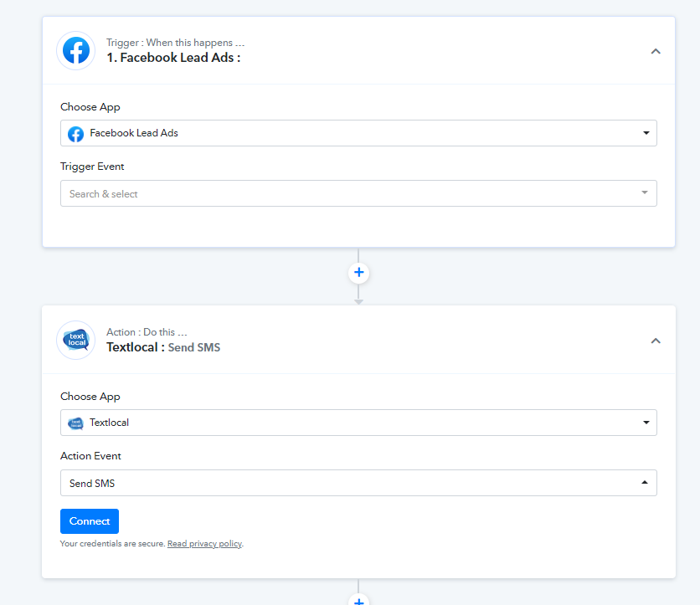Collapse the Textlocal Send SMS action step
This screenshot has height=605, width=700.
tap(656, 341)
